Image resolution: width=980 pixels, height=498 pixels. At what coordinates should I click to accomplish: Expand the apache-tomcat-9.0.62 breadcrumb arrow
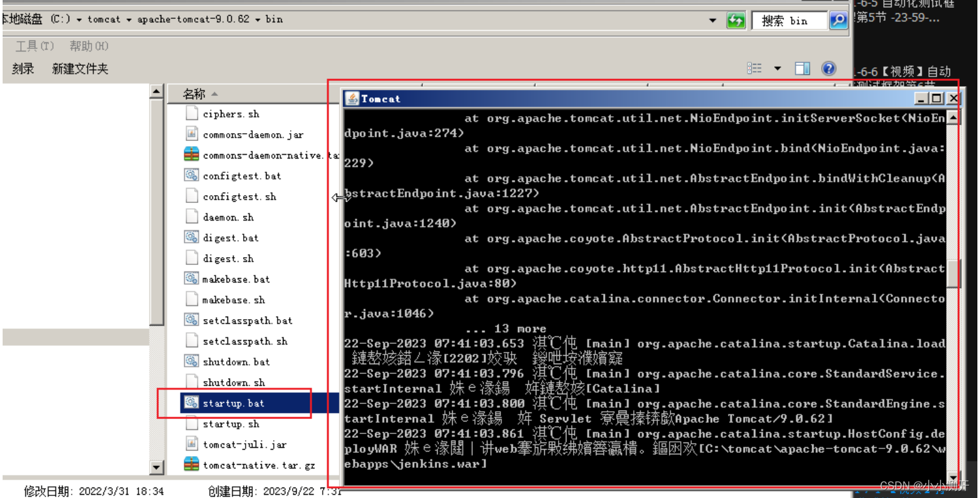pos(257,20)
